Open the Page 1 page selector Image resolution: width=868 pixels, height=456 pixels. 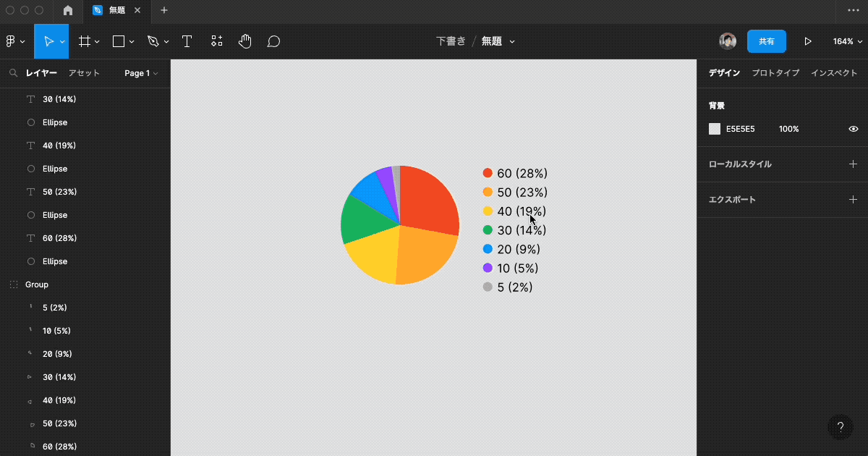point(140,73)
